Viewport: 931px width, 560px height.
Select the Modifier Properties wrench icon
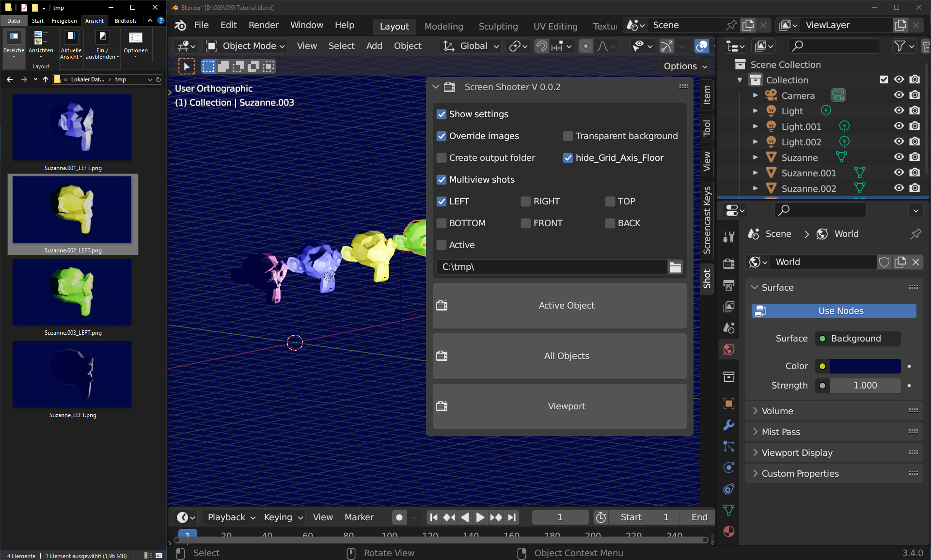pyautogui.click(x=729, y=425)
